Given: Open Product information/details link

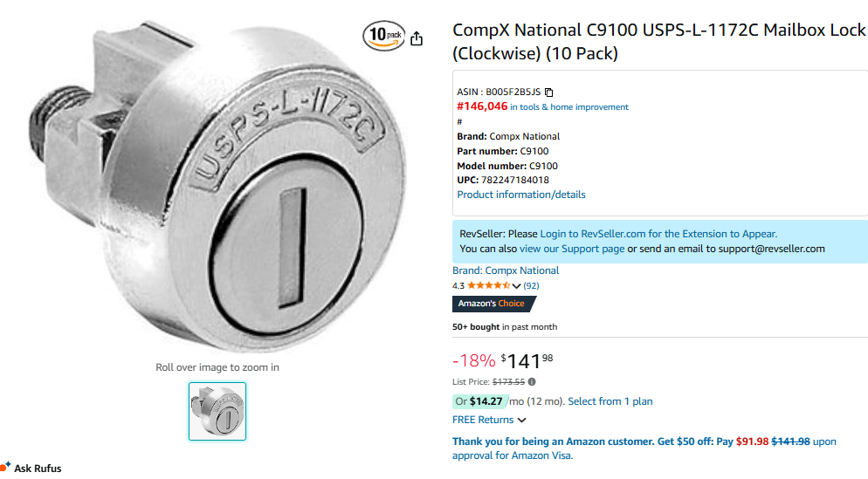Looking at the screenshot, I should [x=521, y=195].
